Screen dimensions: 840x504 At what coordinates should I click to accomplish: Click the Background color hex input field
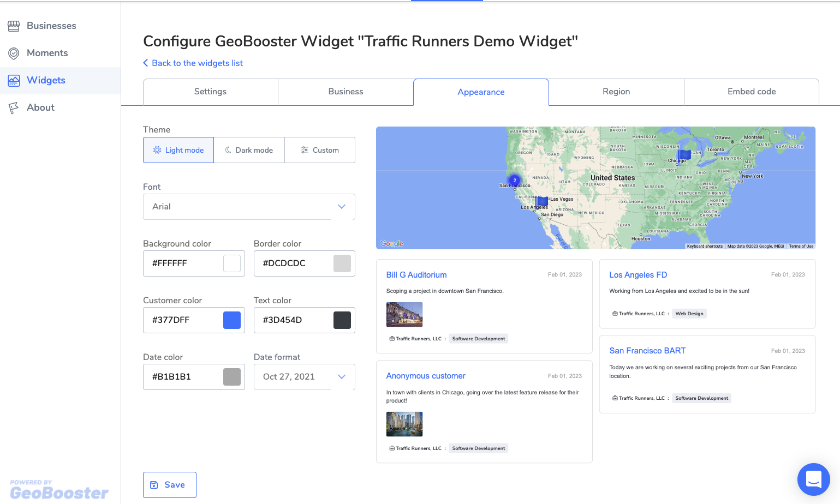pos(183,263)
